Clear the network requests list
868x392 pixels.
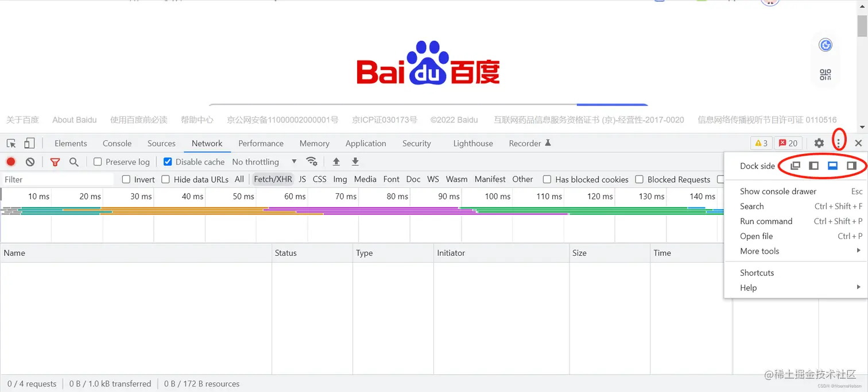[x=31, y=162]
